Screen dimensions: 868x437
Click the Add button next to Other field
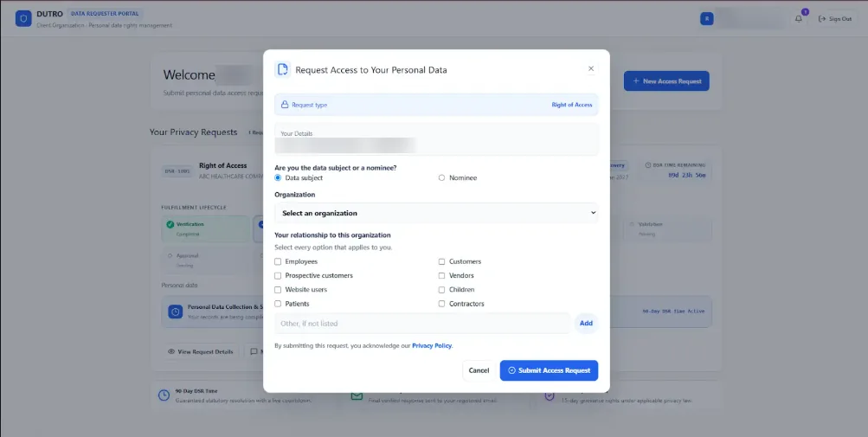586,324
